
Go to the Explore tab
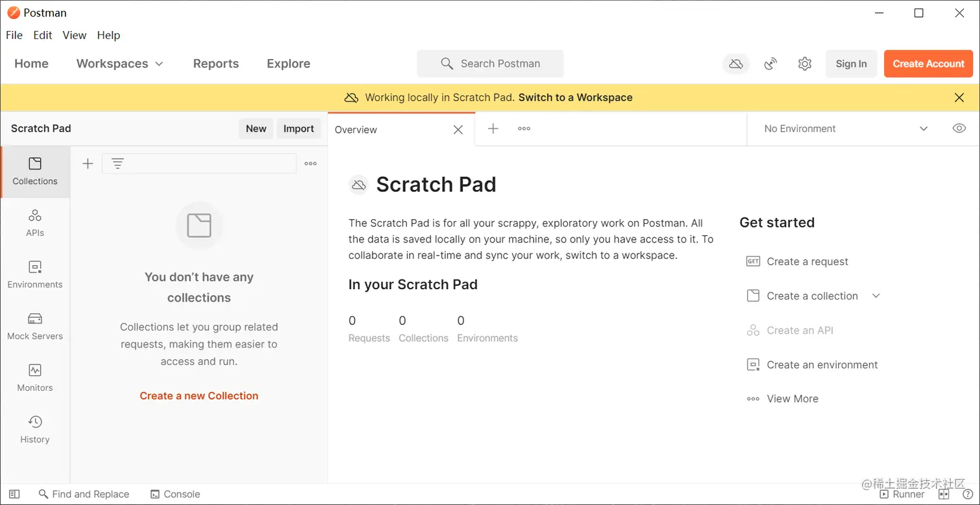(x=288, y=64)
